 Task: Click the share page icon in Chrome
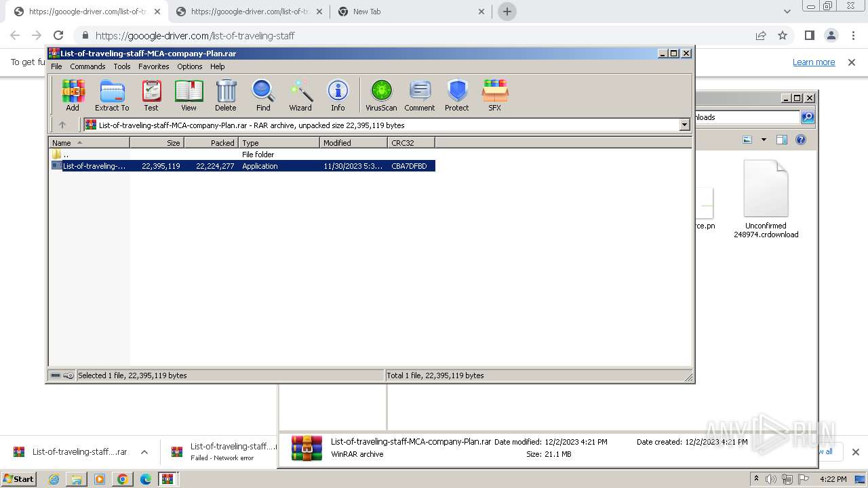coord(761,36)
